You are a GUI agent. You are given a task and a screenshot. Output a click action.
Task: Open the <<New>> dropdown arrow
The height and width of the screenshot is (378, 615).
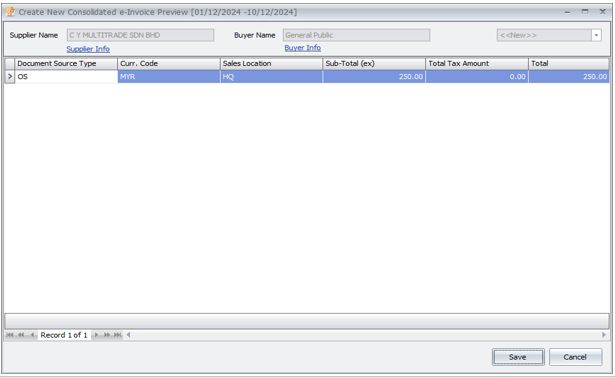596,35
